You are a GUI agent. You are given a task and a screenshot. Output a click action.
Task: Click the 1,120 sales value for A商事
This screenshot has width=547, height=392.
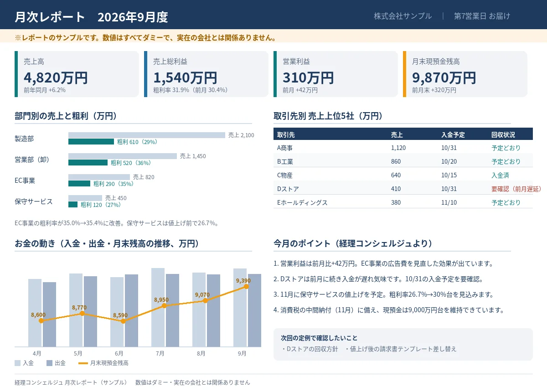click(398, 148)
